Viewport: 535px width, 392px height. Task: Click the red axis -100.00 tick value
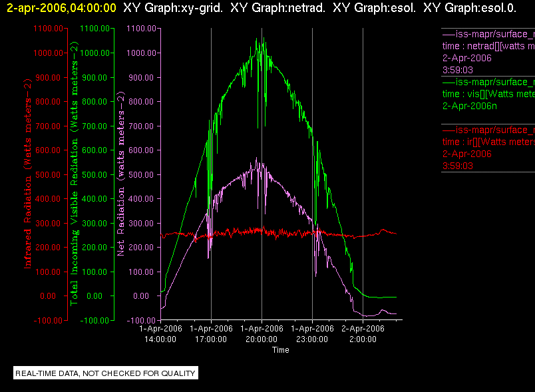coord(48,321)
